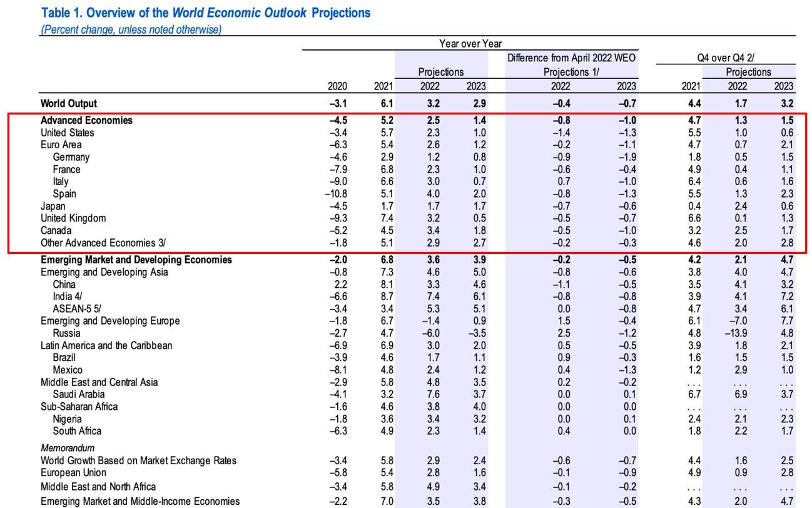Select 'Middle East and Central Asia' row label
Viewport: 812px width, 508px height.
(99, 382)
